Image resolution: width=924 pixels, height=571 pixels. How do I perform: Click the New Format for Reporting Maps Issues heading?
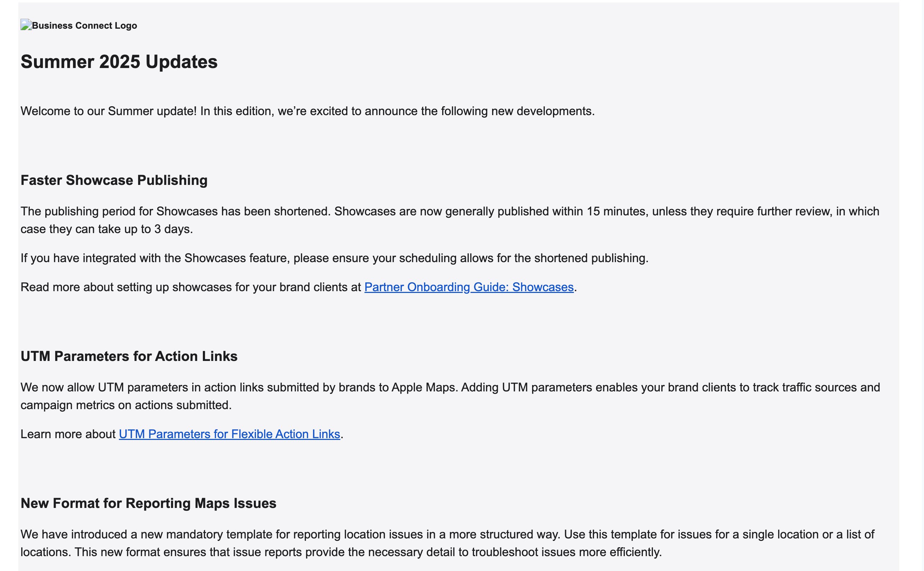pos(148,503)
